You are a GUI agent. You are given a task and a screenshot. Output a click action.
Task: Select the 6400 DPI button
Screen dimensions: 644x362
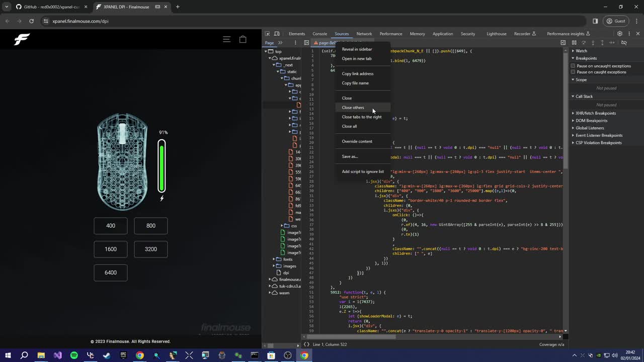[110, 273]
